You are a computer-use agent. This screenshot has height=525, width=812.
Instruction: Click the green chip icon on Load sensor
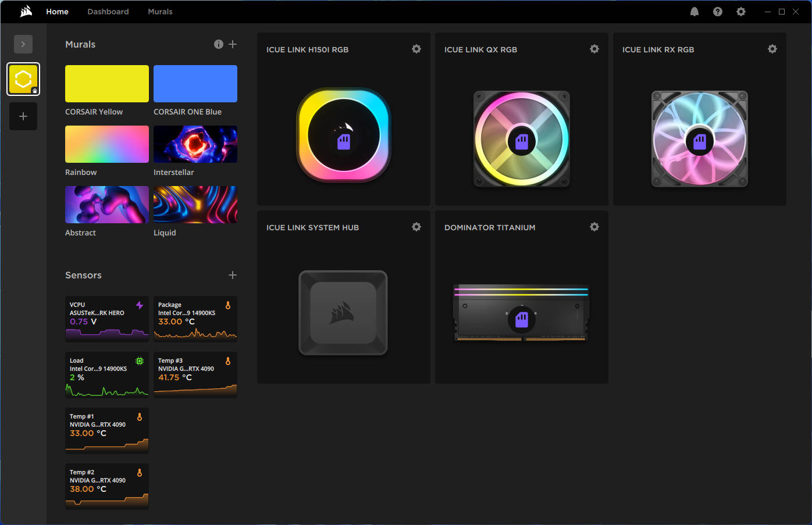coord(140,361)
